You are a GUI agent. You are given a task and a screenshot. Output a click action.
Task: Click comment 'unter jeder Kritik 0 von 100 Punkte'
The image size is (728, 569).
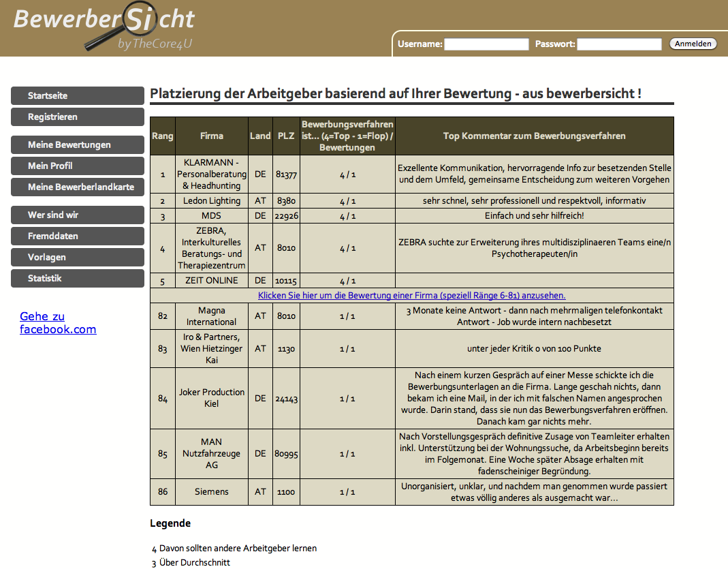click(x=535, y=349)
